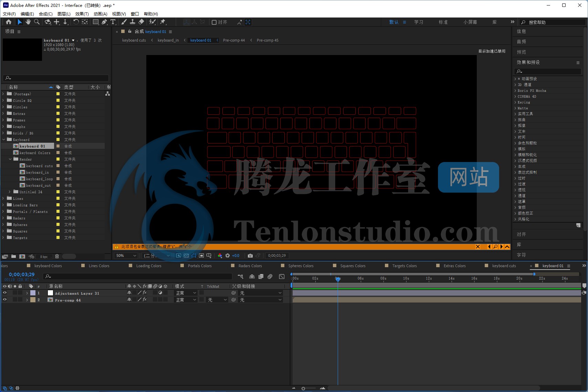Switch to the keyboard cuts timeline tab
The image size is (588, 392).
pyautogui.click(x=504, y=266)
